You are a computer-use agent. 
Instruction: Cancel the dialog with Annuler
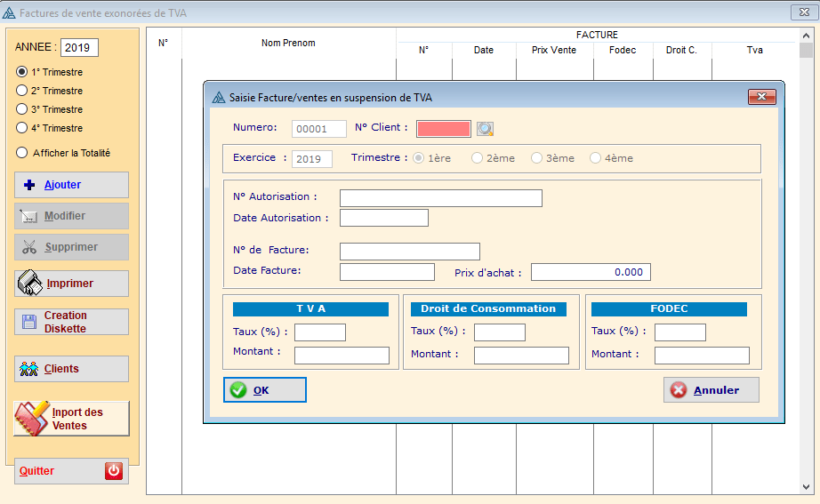click(x=711, y=390)
